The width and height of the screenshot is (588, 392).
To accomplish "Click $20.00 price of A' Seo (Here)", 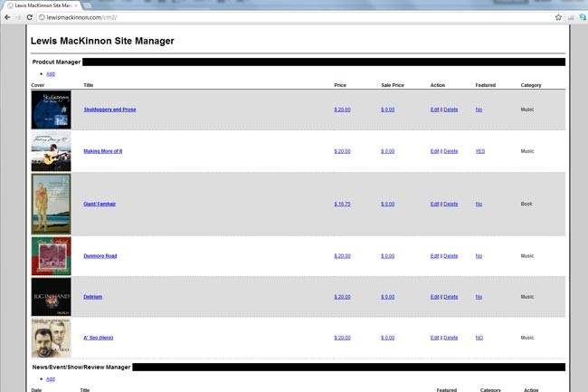I will [342, 338].
